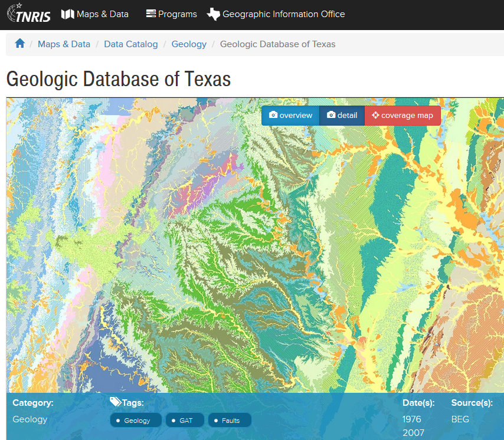Select the Faults tag

pos(229,421)
